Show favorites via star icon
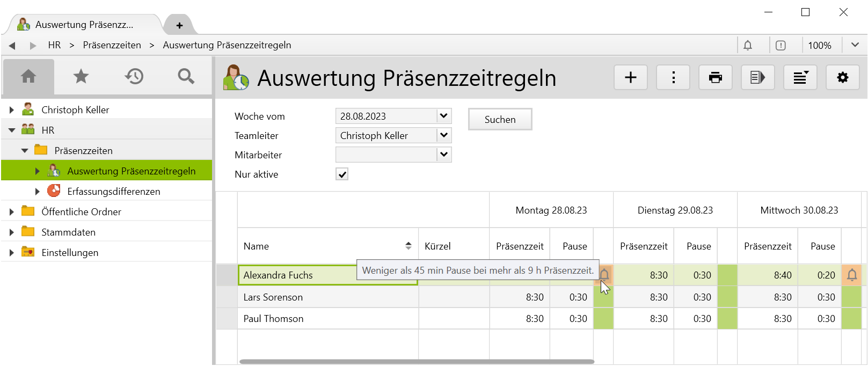The image size is (868, 366). [x=81, y=77]
